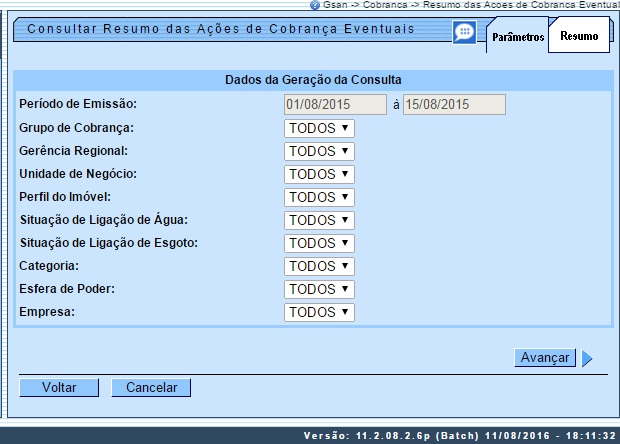The width and height of the screenshot is (620, 444).
Task: Open the Unidade de Negócio dropdown
Action: [x=319, y=174]
